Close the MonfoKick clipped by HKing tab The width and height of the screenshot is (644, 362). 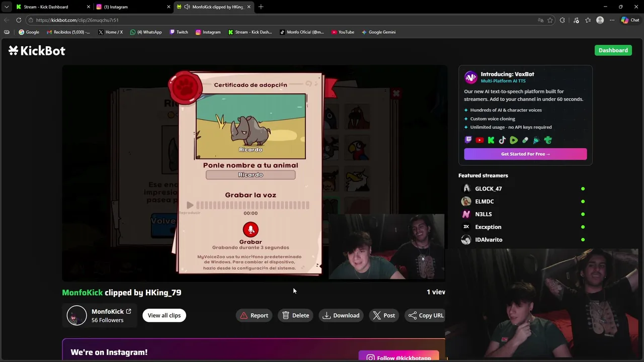pos(249,7)
